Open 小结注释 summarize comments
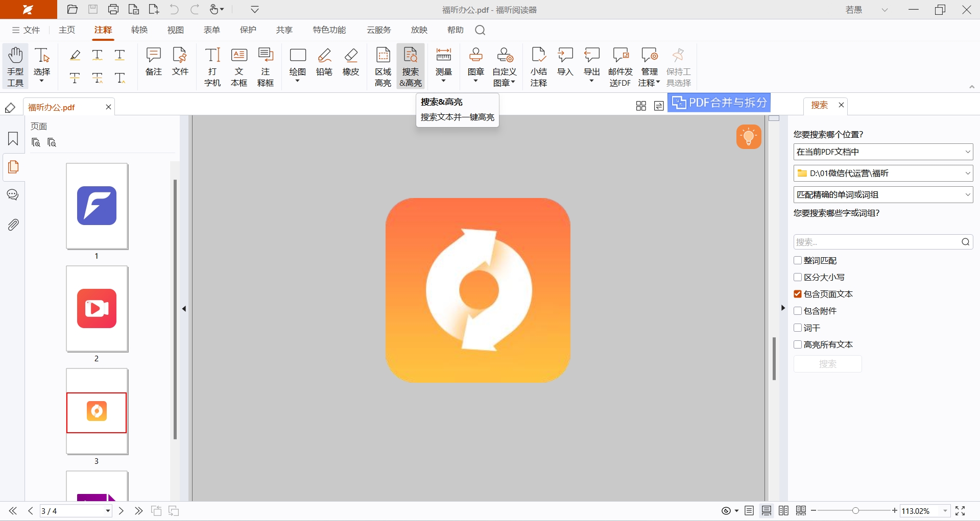The image size is (980, 521). (x=539, y=67)
